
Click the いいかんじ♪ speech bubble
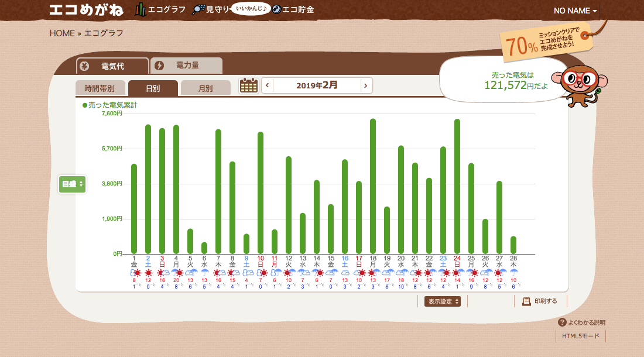(x=251, y=9)
